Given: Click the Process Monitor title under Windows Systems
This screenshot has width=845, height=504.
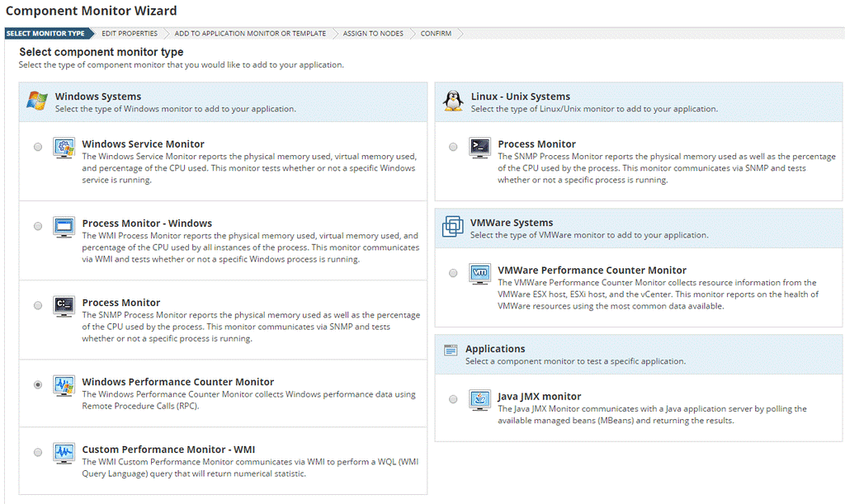Looking at the screenshot, I should click(x=120, y=303).
